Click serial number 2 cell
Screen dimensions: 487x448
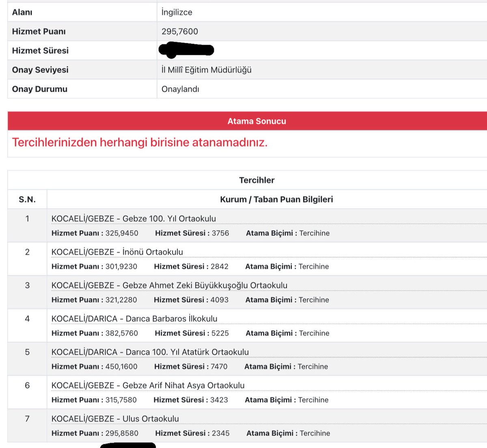[x=27, y=259]
